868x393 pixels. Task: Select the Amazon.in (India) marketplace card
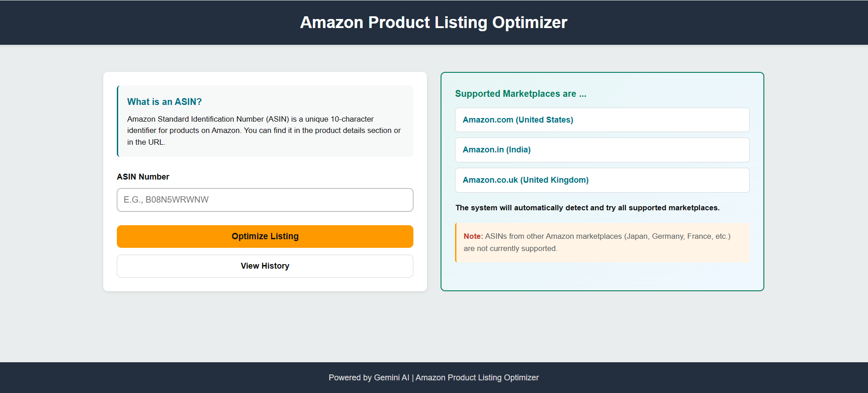pos(602,150)
